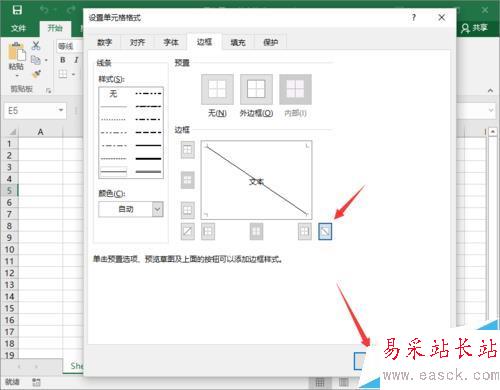Toggle the inside horizontal border button
500x390 pixels.
[x=187, y=180]
